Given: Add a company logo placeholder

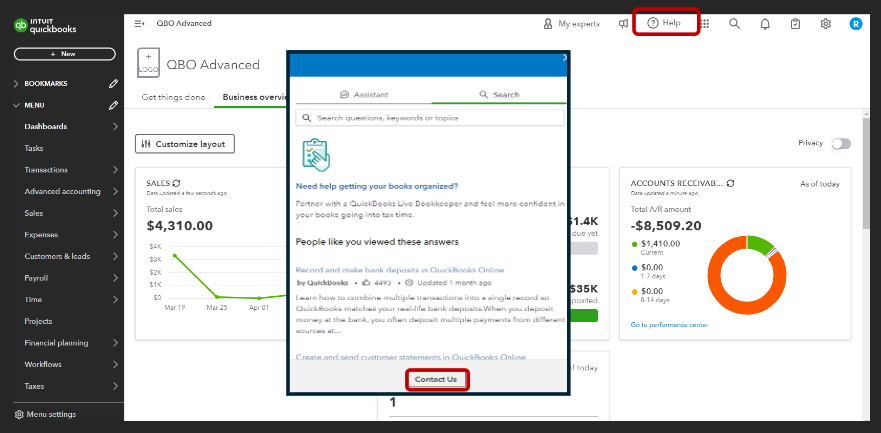Looking at the screenshot, I should pyautogui.click(x=148, y=63).
